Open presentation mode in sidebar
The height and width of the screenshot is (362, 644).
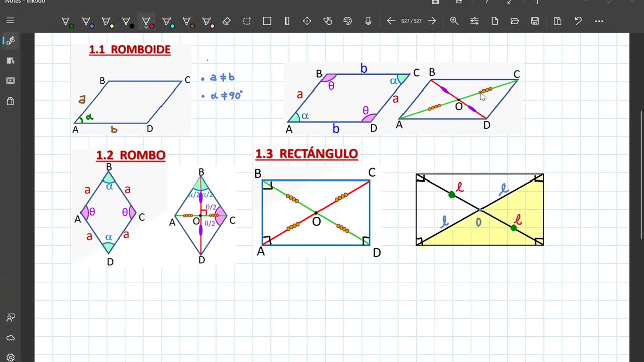coord(10,81)
